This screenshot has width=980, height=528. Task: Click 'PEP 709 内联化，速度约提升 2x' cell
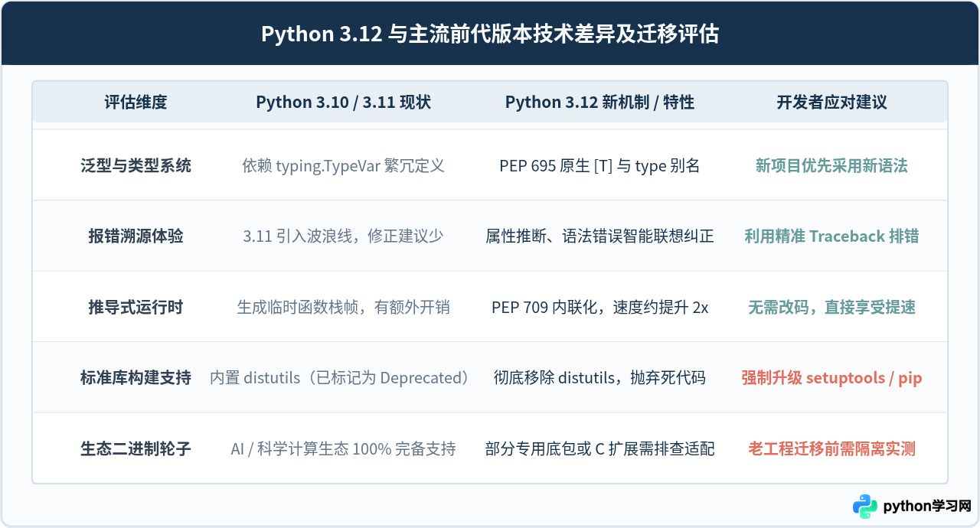point(599,308)
